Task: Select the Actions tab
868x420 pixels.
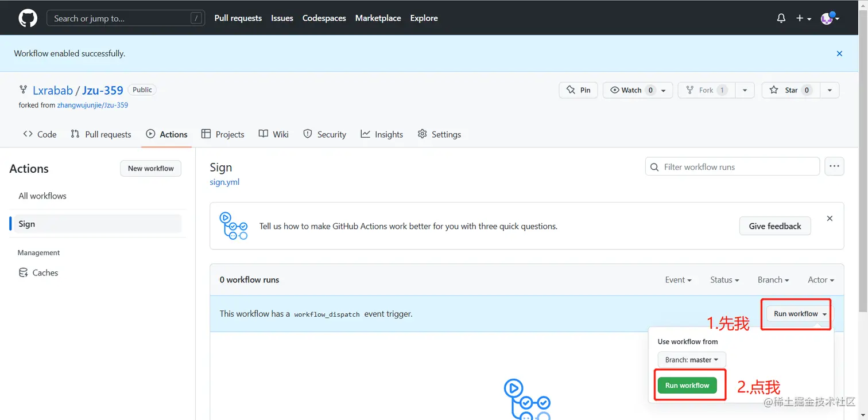Action: (166, 134)
